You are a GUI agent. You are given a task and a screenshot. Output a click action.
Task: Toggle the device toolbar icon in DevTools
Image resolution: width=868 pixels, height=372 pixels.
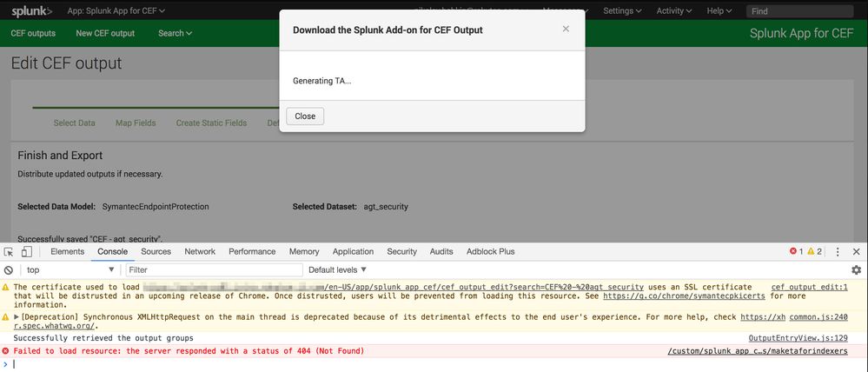[x=27, y=252]
